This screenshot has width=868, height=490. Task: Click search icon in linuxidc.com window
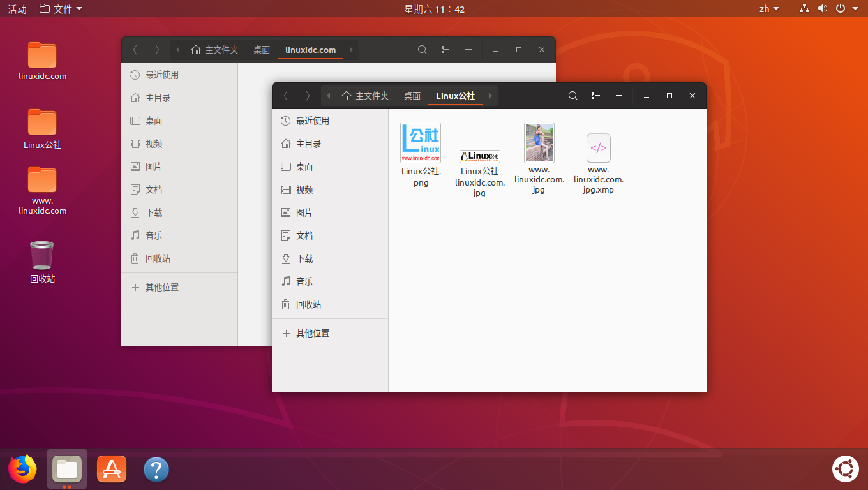(423, 50)
